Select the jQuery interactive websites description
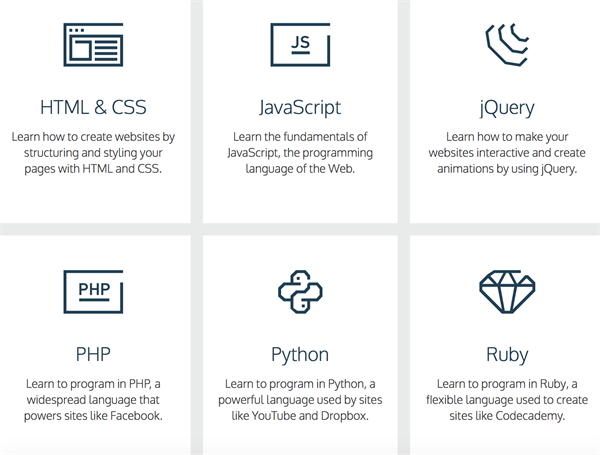 (x=507, y=153)
